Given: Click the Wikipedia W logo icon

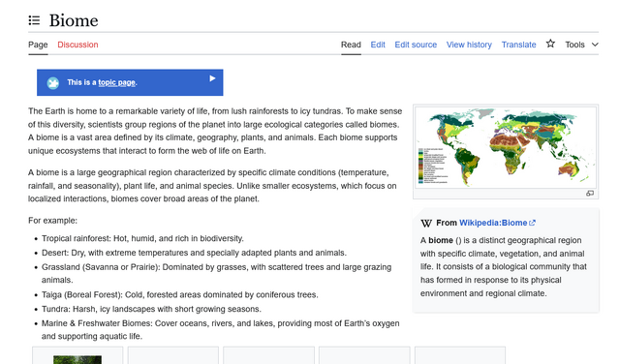Looking at the screenshot, I should [426, 224].
